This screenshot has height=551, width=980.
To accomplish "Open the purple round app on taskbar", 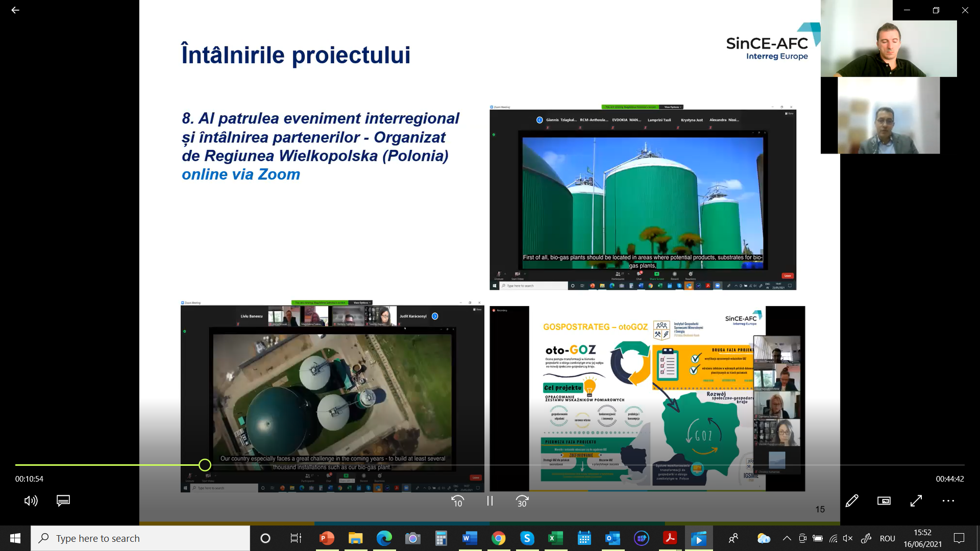I will pos(641,538).
